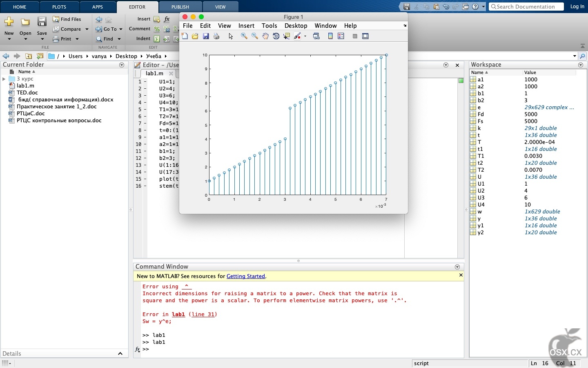
Task: Click the Link Plot icon in Figure 1
Action: coord(316,36)
